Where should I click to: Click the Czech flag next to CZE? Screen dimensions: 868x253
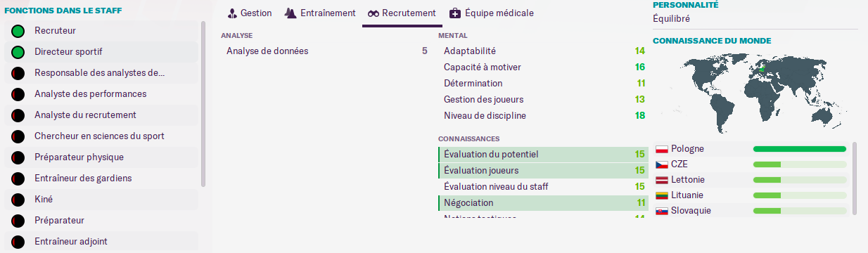(661, 164)
